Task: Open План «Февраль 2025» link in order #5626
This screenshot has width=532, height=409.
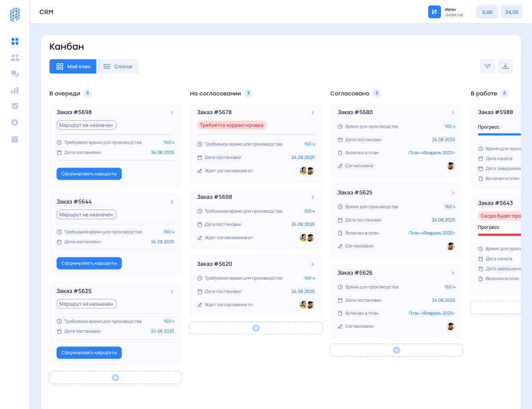Action: [x=432, y=313]
